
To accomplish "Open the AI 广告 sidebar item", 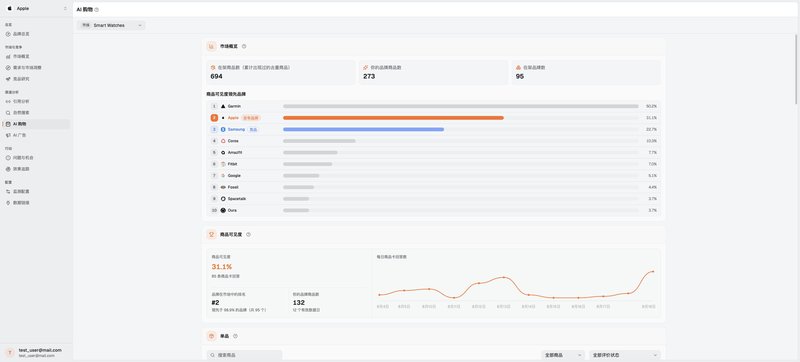I will click(36, 135).
